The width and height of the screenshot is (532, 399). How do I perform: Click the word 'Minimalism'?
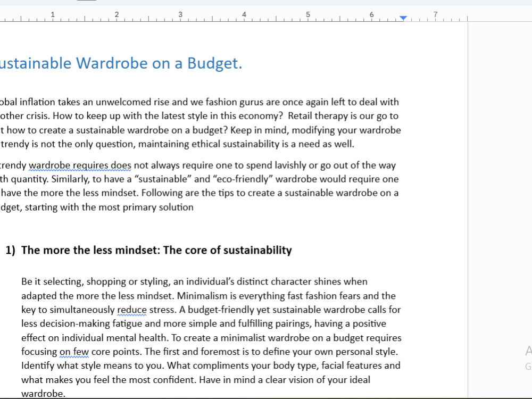click(x=202, y=296)
